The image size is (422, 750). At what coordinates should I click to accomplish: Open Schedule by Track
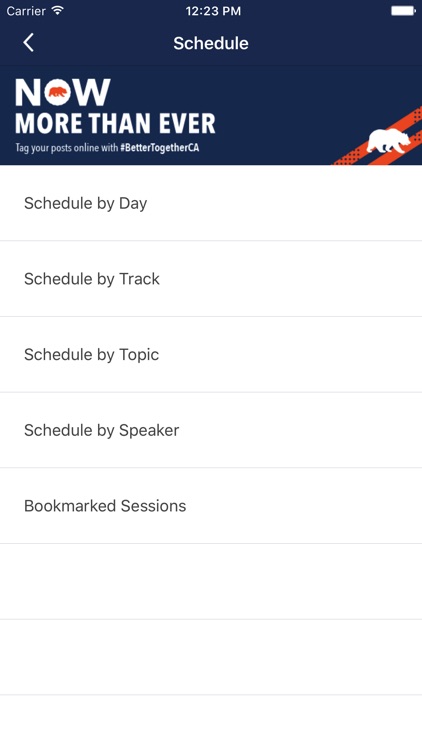coord(211,279)
